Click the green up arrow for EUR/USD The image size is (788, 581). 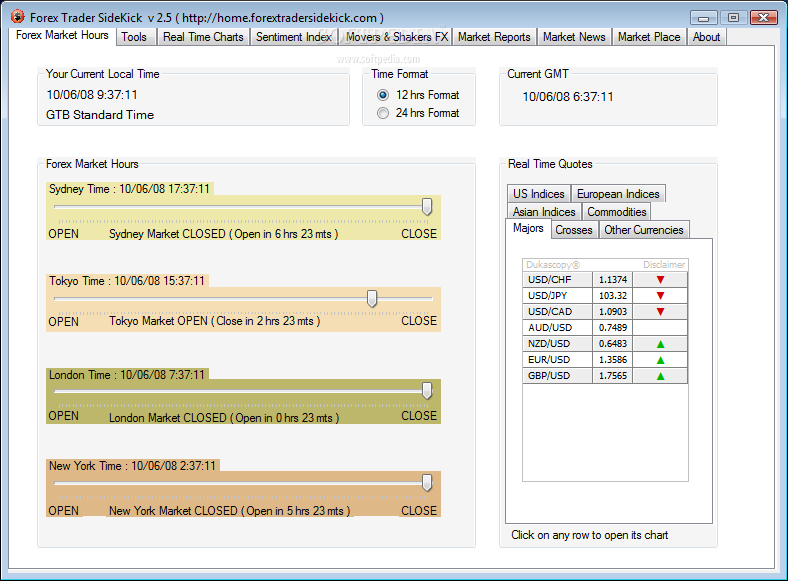pos(660,360)
